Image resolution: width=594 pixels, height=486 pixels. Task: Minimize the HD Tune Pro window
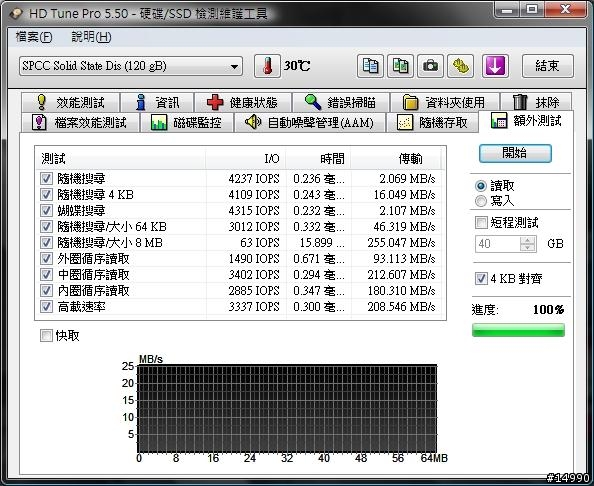tap(507, 9)
